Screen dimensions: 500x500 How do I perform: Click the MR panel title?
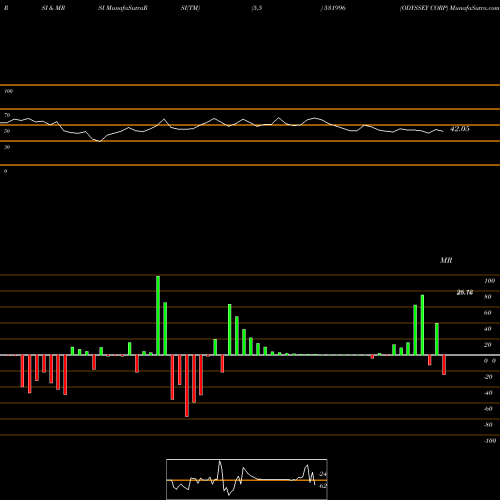pos(446,260)
